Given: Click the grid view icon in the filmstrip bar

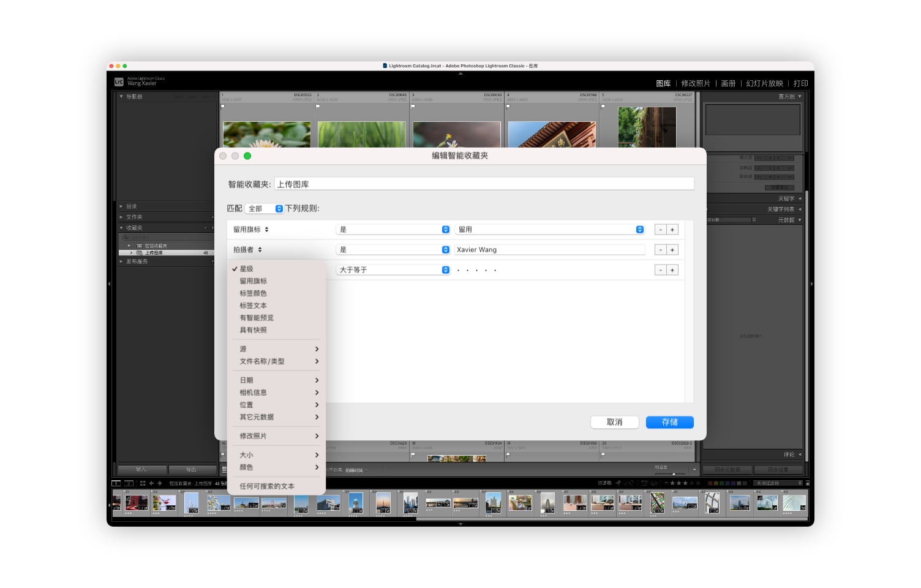Looking at the screenshot, I should tap(143, 483).
